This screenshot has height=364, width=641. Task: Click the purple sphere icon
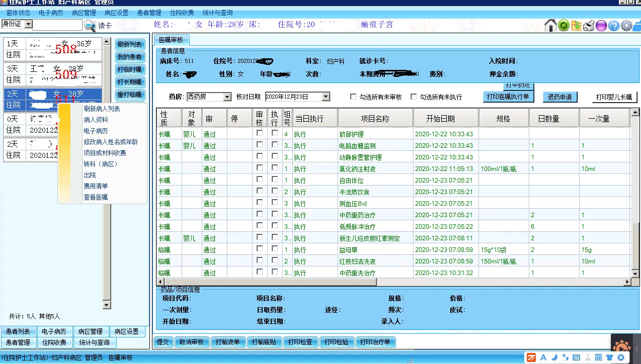601,25
